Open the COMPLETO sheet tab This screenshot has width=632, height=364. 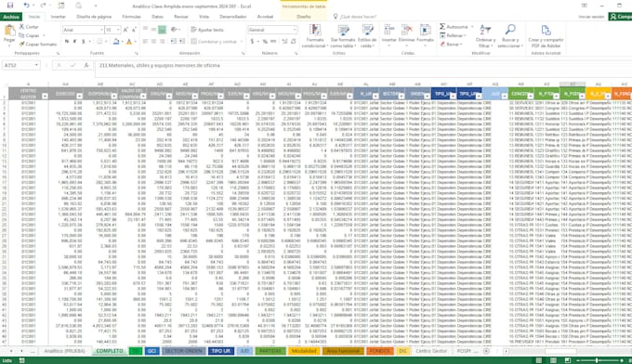(x=110, y=351)
